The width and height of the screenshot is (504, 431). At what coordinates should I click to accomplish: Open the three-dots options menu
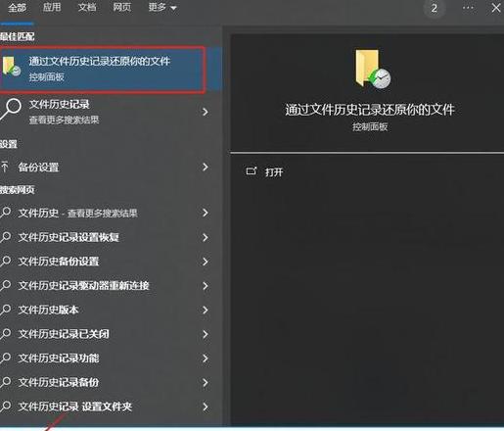click(468, 8)
